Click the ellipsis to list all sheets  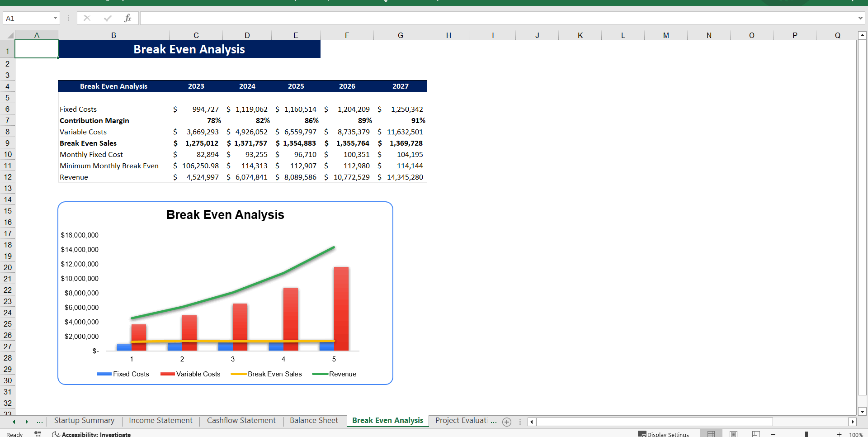40,422
